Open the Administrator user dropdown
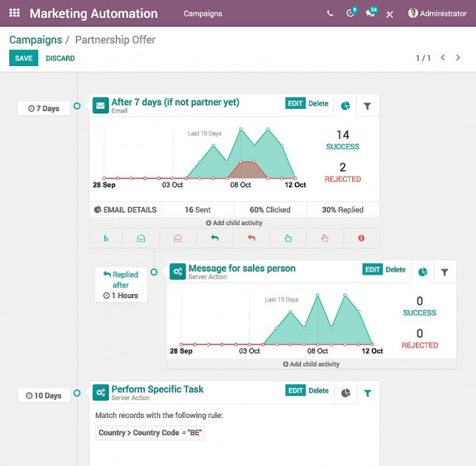 [x=437, y=14]
